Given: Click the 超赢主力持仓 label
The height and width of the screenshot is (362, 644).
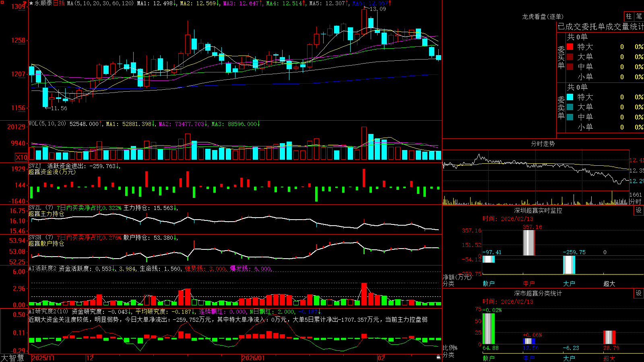Looking at the screenshot, I should click(x=46, y=214).
